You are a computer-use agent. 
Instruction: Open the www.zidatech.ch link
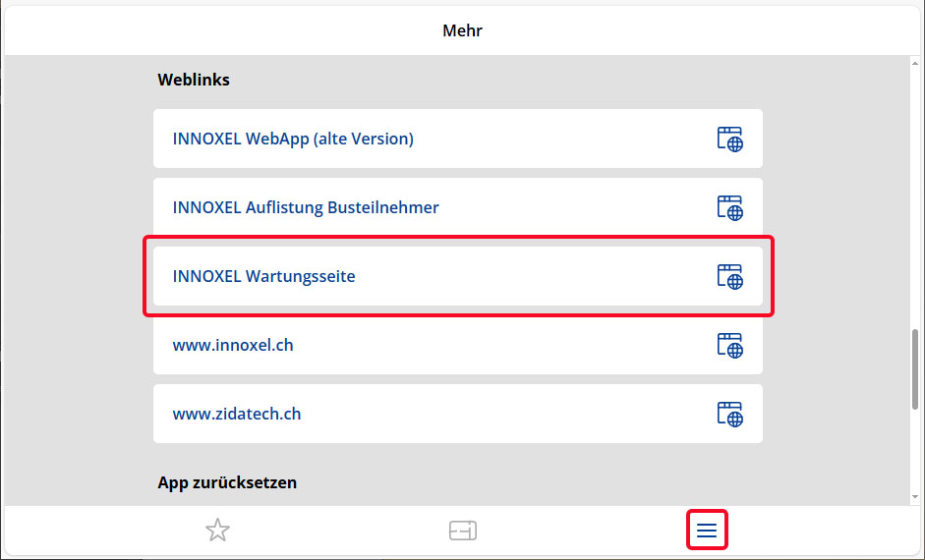coord(458,414)
